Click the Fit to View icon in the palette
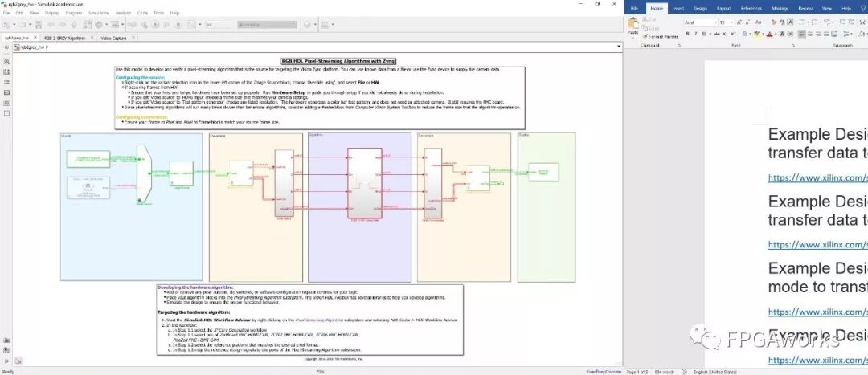868x375 pixels. click(6, 71)
